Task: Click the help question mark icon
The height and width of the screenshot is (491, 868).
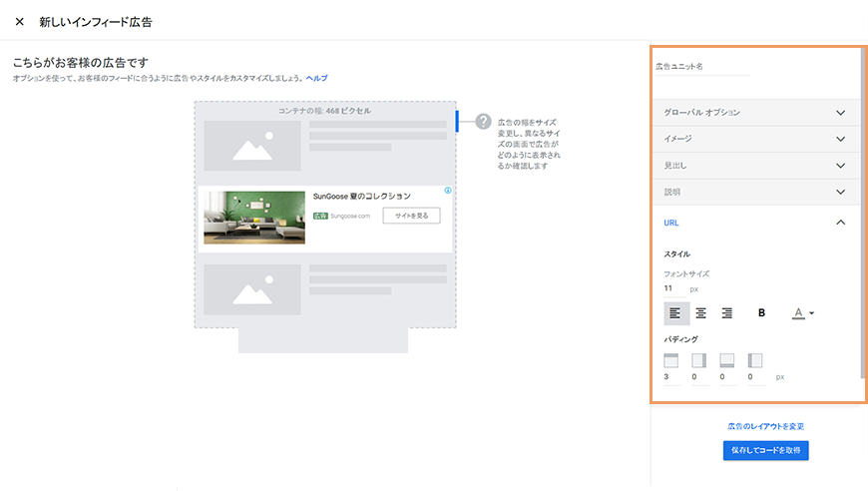Action: point(483,122)
